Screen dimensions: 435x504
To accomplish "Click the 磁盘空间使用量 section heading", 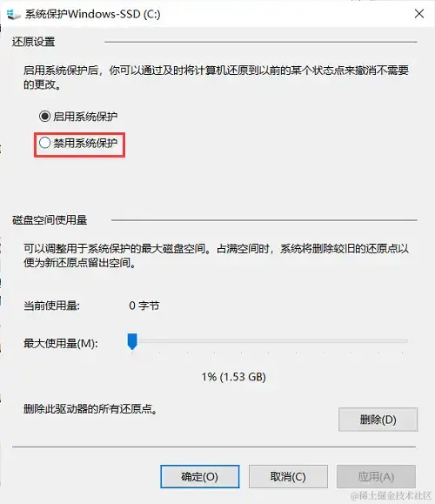I will (x=50, y=220).
